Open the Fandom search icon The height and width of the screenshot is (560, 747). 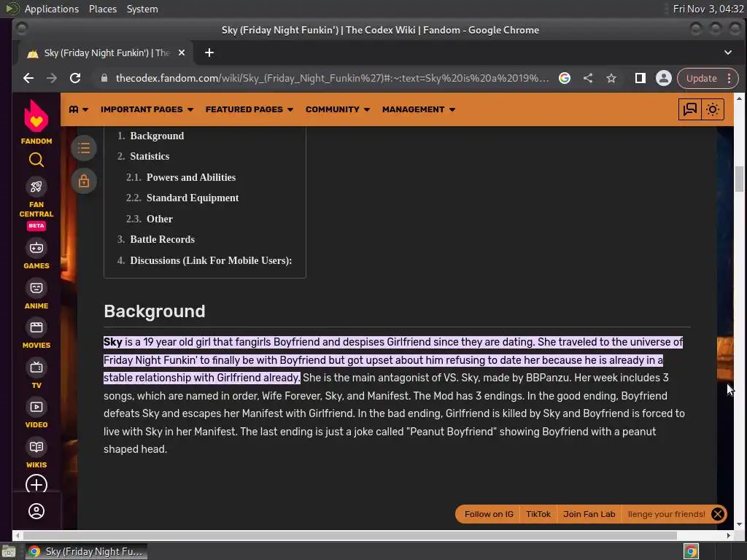pos(36,160)
